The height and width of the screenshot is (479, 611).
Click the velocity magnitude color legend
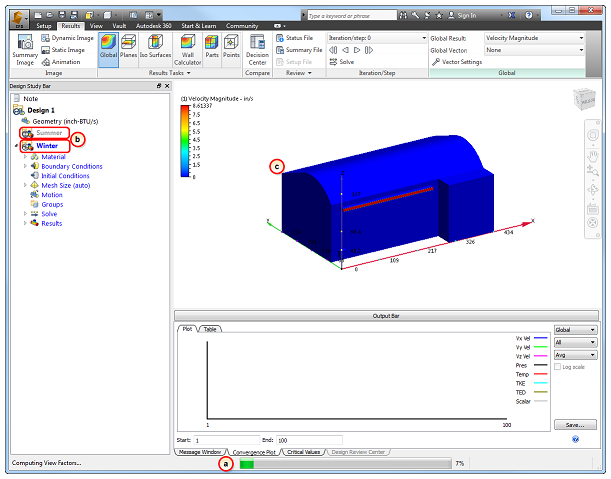(185, 141)
